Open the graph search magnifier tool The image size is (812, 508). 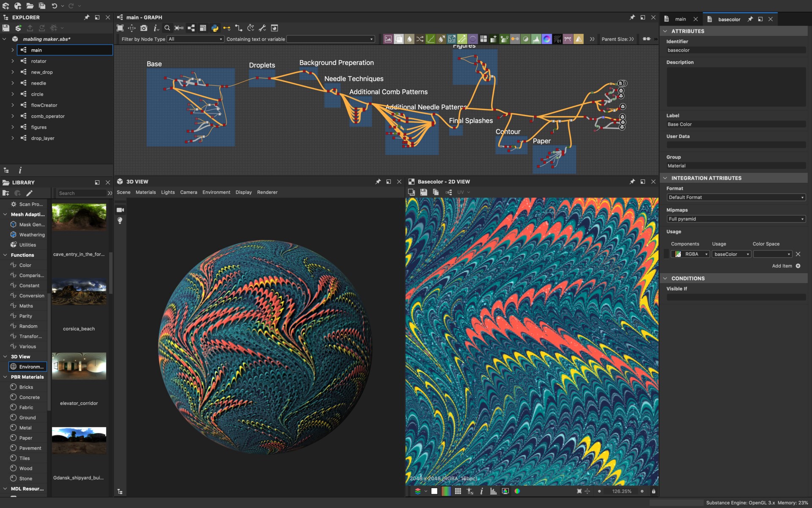(167, 28)
